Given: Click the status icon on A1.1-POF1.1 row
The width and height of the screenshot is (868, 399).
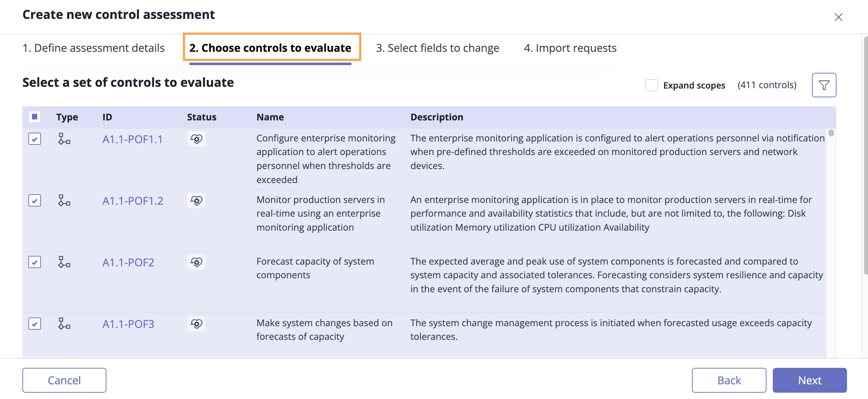Looking at the screenshot, I should (196, 139).
